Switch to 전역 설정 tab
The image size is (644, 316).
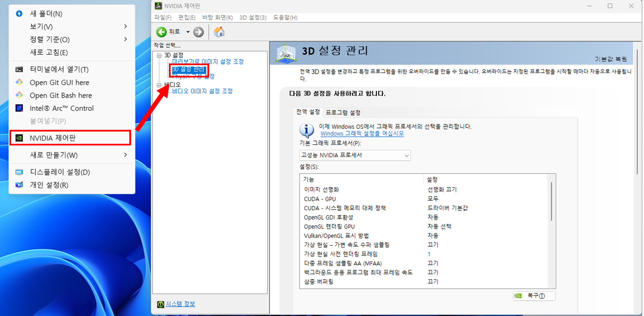pyautogui.click(x=308, y=112)
